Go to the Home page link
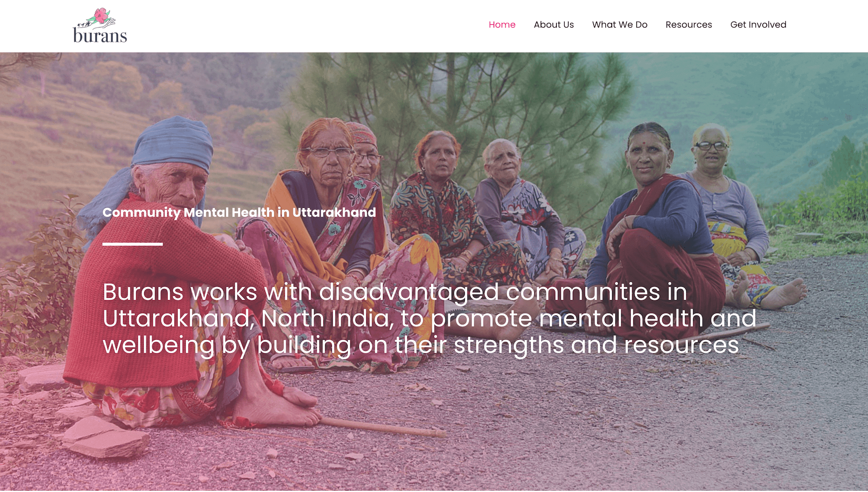Viewport: 868px width, 492px height. 502,24
